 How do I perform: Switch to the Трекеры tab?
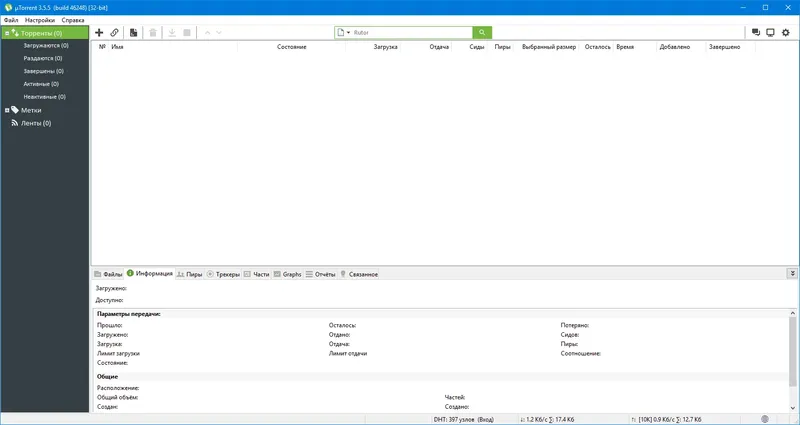(223, 274)
